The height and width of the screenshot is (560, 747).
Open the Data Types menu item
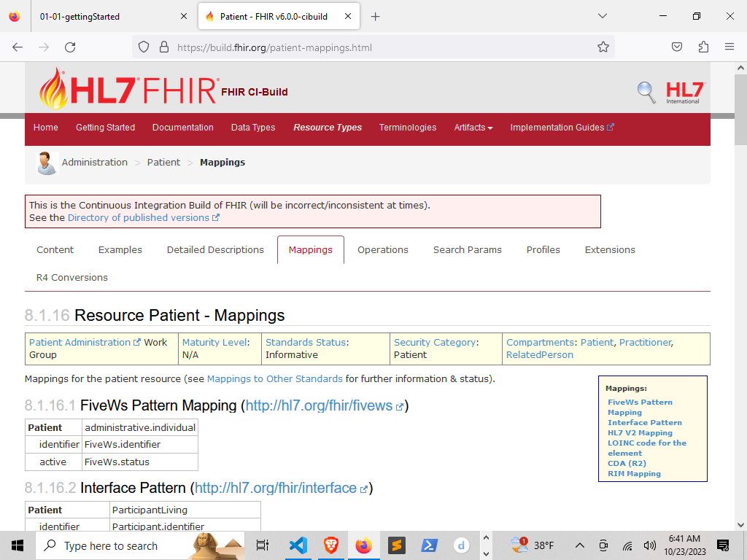253,128
